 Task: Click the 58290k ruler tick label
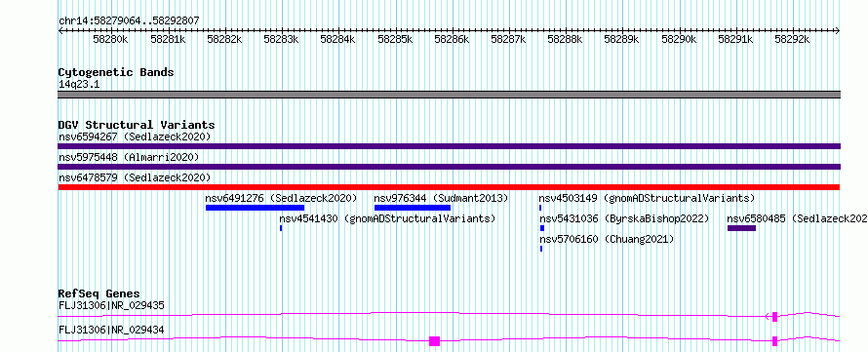click(679, 40)
